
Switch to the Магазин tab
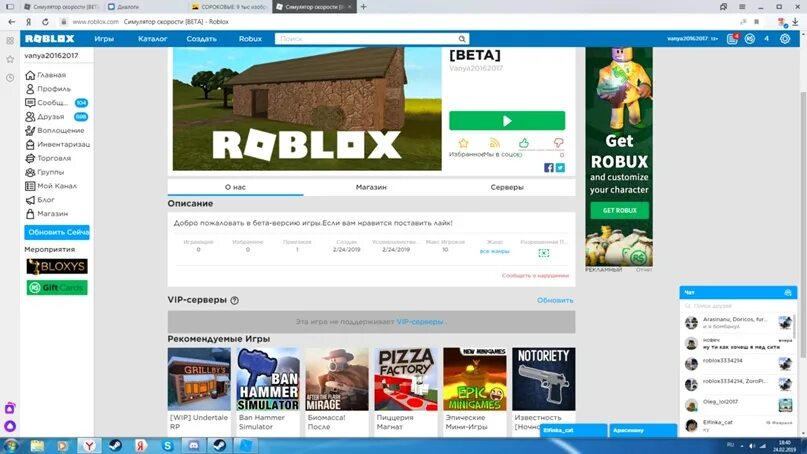(371, 187)
